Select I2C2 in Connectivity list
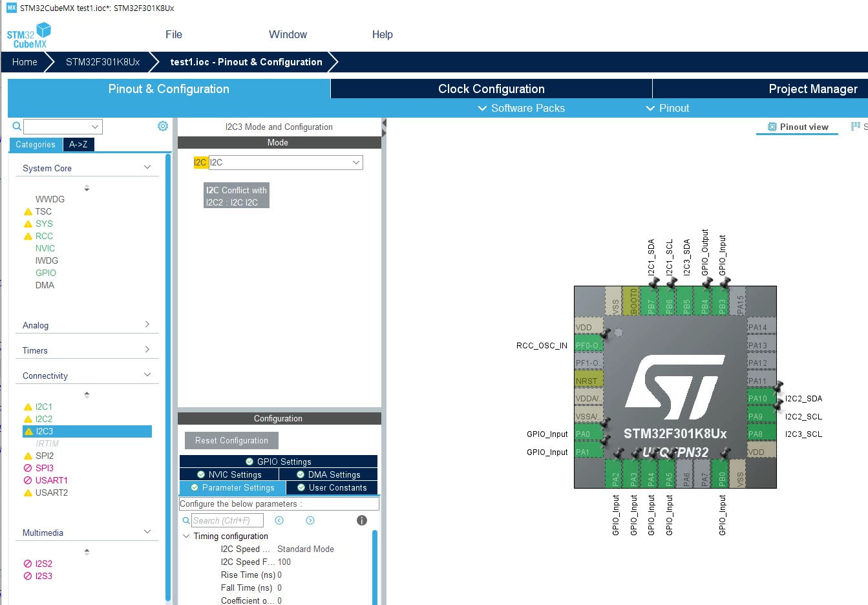This screenshot has width=868, height=605. [x=44, y=419]
